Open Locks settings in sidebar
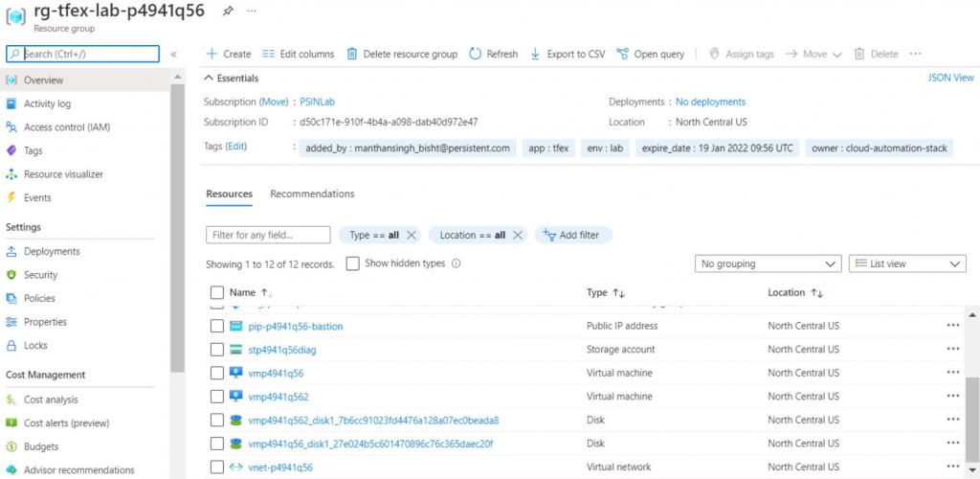The width and height of the screenshot is (980, 479). pos(35,345)
